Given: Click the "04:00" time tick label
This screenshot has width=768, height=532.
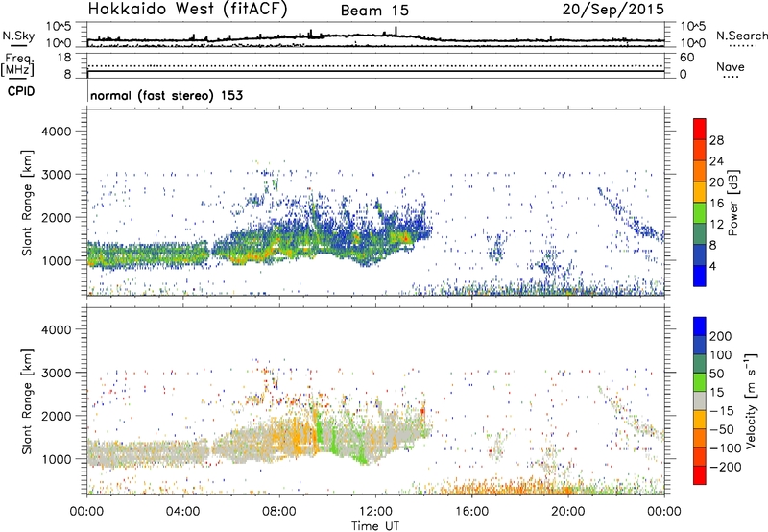Looking at the screenshot, I should pos(182,512).
